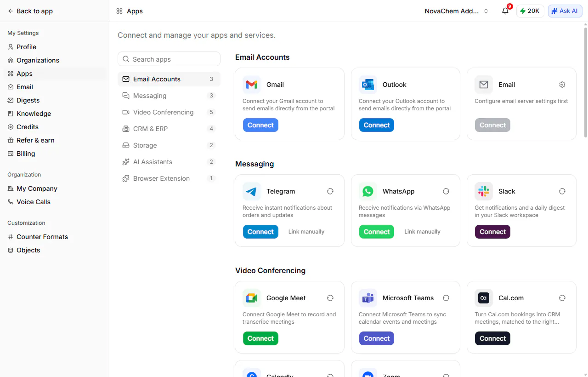Click Link manually for Telegram

pos(306,232)
